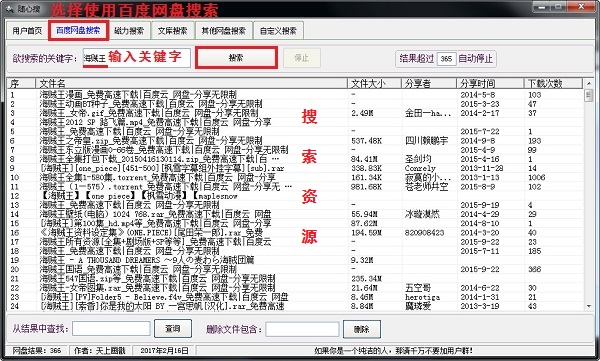The height and width of the screenshot is (361, 600).
Task: Click the app icon in title bar
Action: [x=9, y=8]
